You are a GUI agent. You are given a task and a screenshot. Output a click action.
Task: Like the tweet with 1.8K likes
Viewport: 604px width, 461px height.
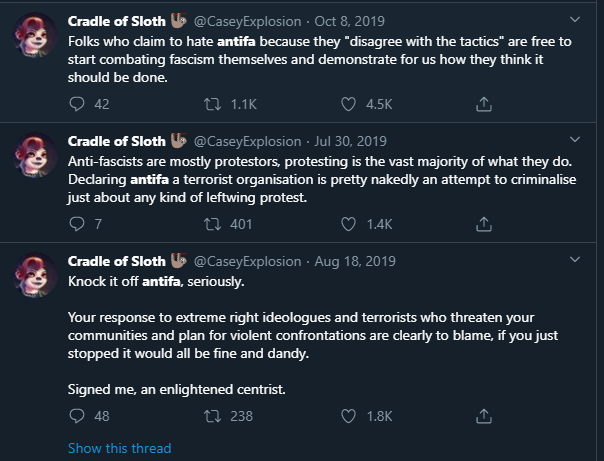click(349, 415)
